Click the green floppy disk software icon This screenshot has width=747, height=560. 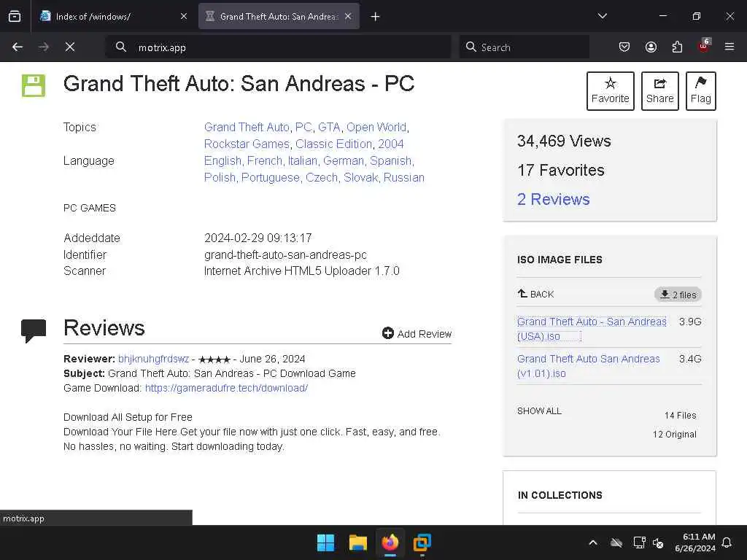click(34, 86)
